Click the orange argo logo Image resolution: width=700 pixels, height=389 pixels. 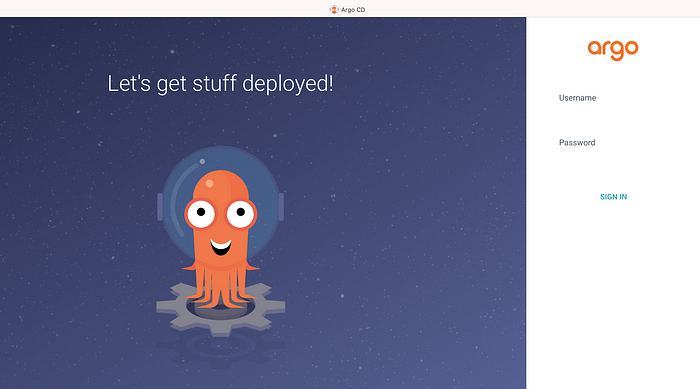click(613, 50)
